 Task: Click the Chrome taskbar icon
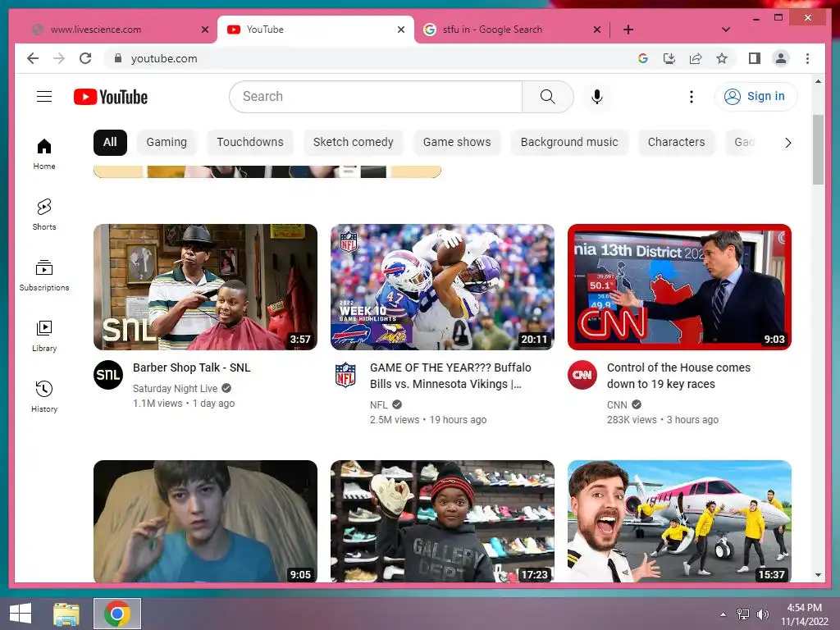pyautogui.click(x=117, y=614)
